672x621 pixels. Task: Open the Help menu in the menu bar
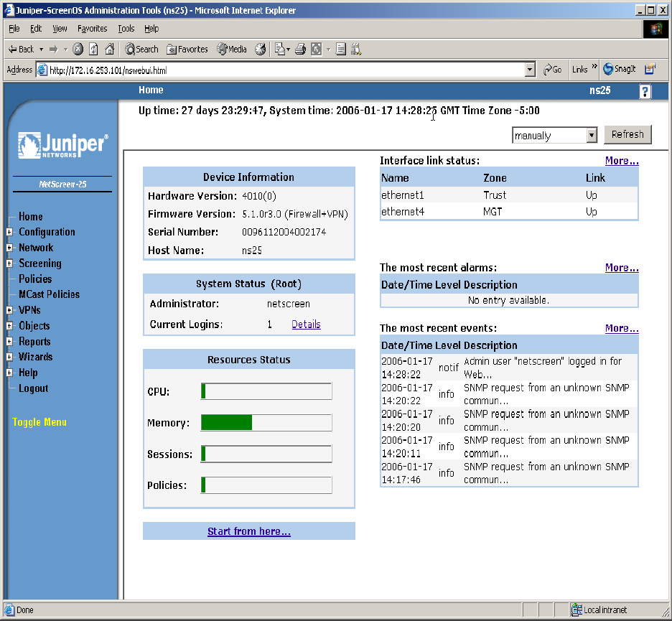click(x=151, y=29)
